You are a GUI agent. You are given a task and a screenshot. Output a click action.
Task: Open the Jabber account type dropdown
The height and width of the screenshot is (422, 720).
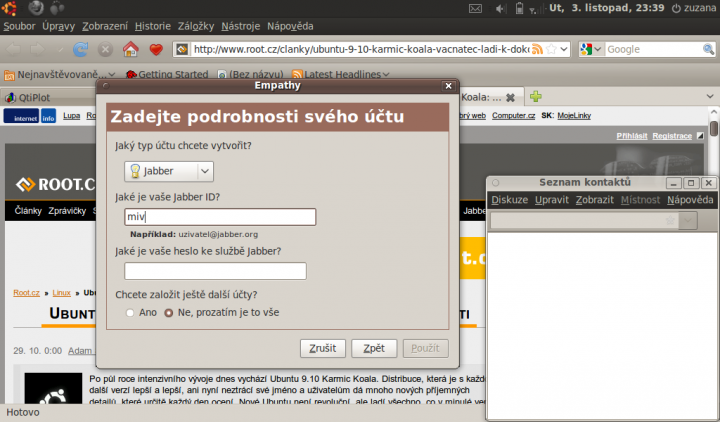point(169,171)
